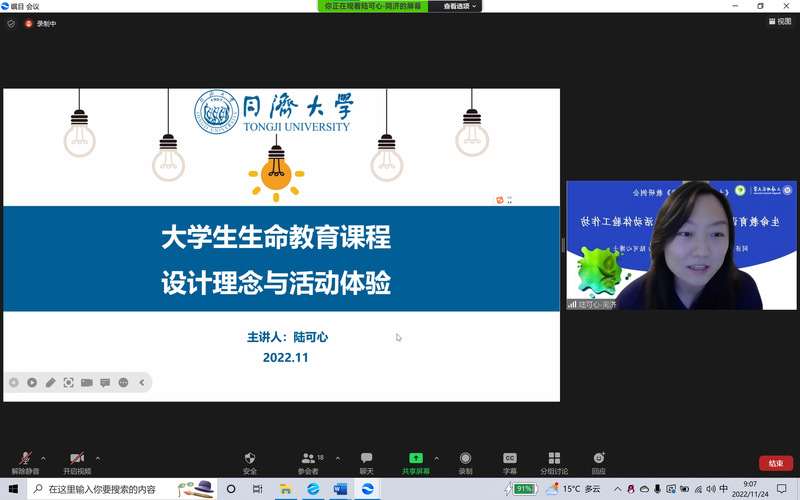Open Task View on the taskbar
This screenshot has height=500, width=800.
point(258,489)
